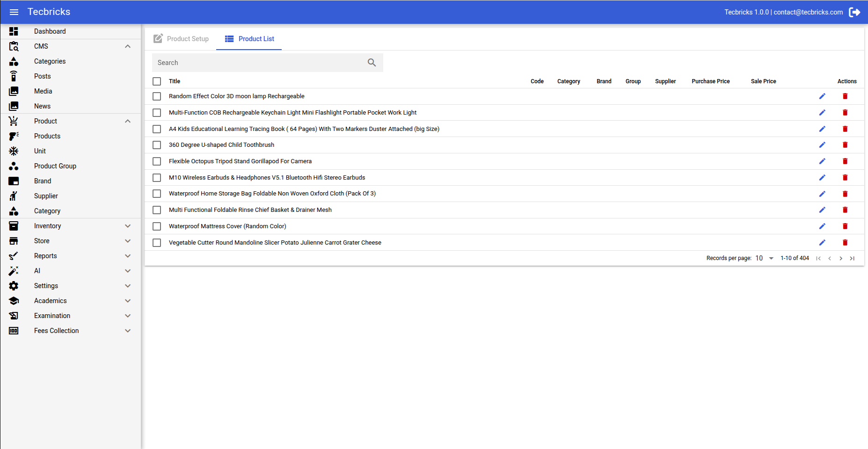868x449 pixels.
Task: Click into the Search input field
Action: [260, 63]
